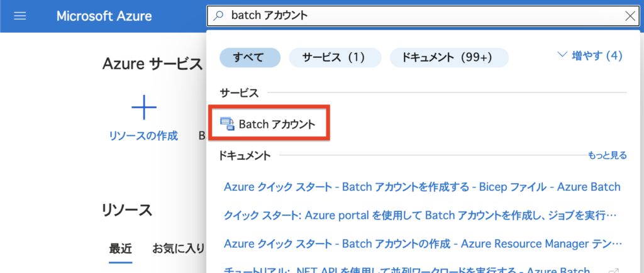Viewport: 644px width, 273px height.
Task: Click the Batch アカウント service icon
Action: pyautogui.click(x=226, y=124)
